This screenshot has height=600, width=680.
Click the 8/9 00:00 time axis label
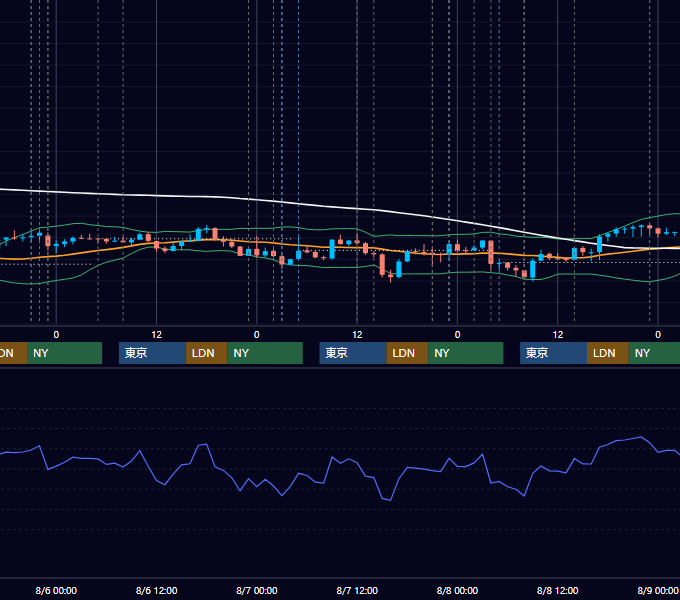click(x=658, y=590)
